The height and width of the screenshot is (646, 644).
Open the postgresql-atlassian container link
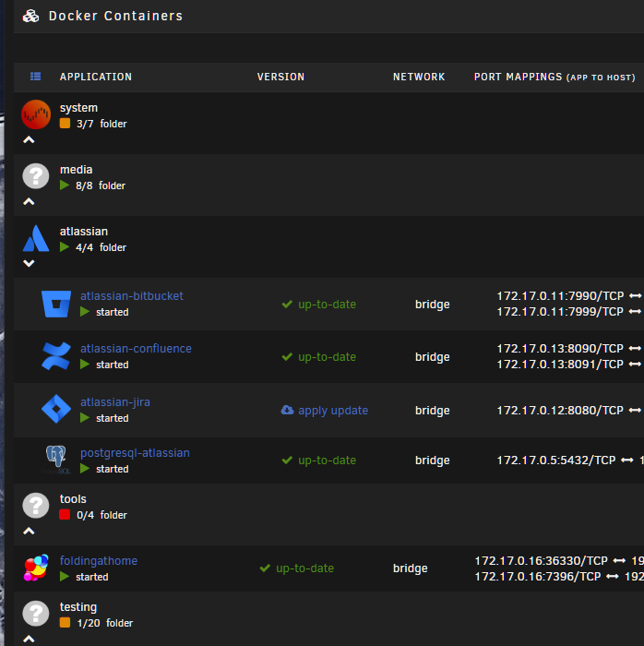135,453
